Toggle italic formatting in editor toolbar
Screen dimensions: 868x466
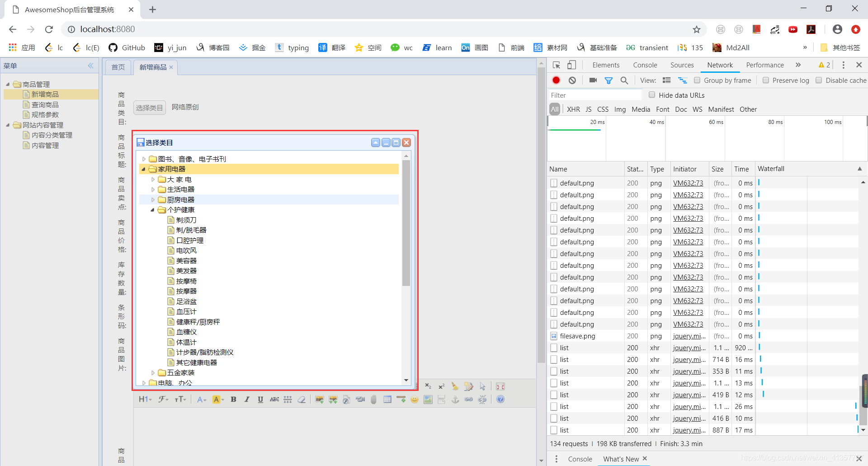(247, 399)
